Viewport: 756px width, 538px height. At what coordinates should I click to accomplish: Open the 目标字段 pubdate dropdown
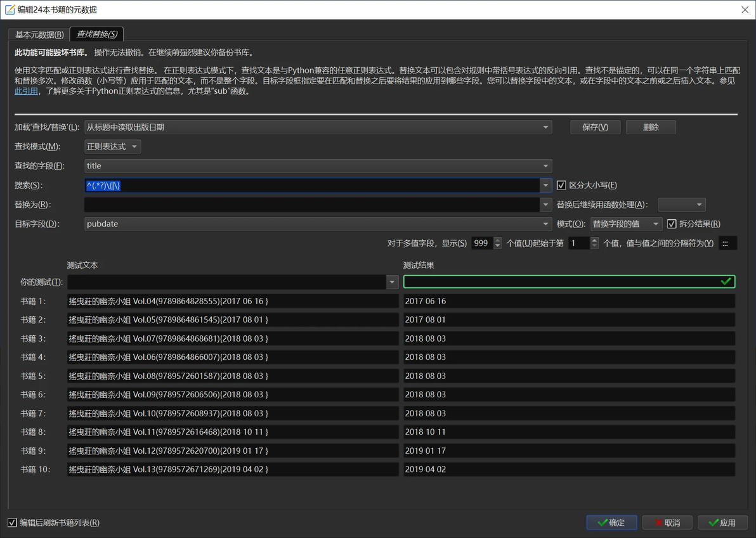point(318,224)
